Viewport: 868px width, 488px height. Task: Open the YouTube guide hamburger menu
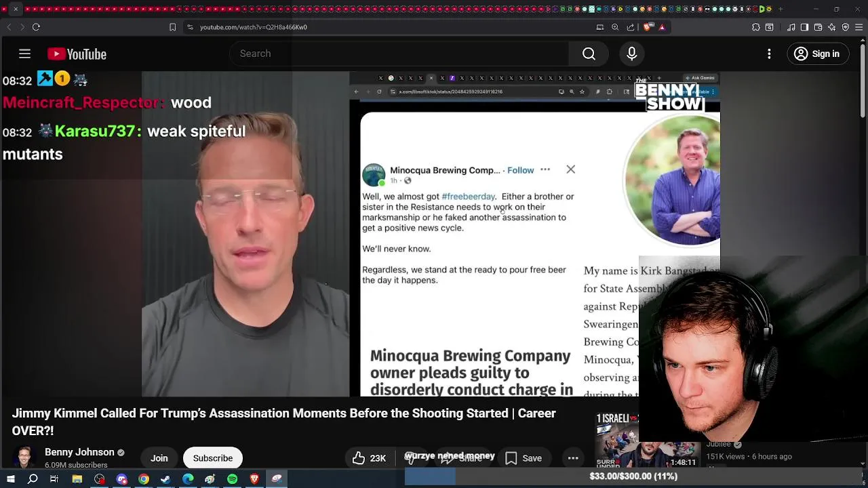(x=24, y=54)
